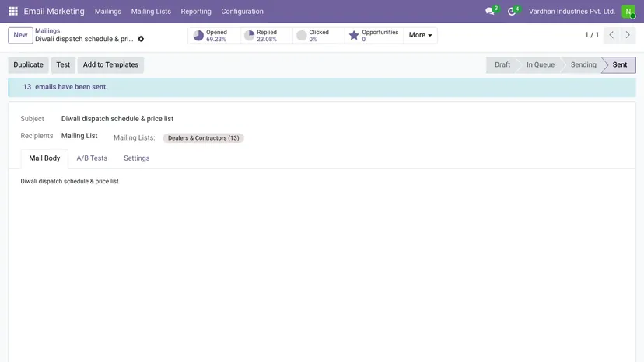The height and width of the screenshot is (362, 644).
Task: Open the Mailing Lists menu
Action: 151,12
